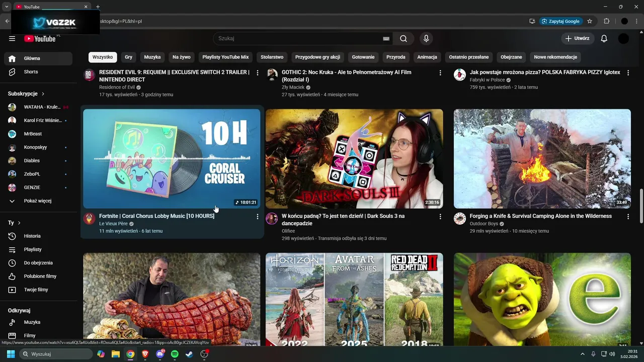
Task: Open the Chrome three-dot menu
Action: pyautogui.click(x=637, y=21)
